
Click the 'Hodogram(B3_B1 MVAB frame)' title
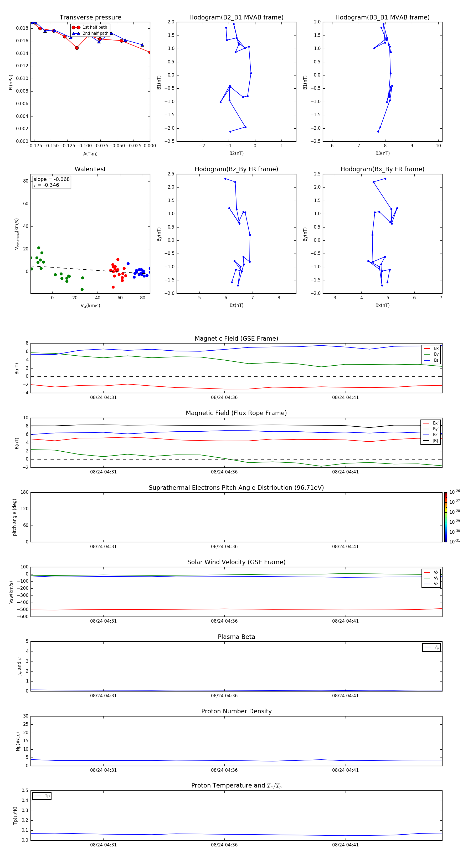click(x=382, y=18)
